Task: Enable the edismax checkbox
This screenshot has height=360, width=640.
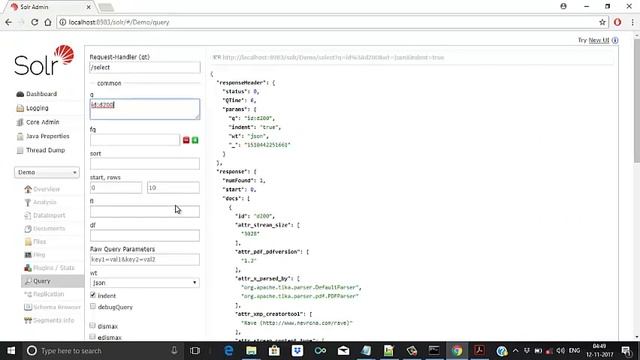Action: (x=93, y=337)
